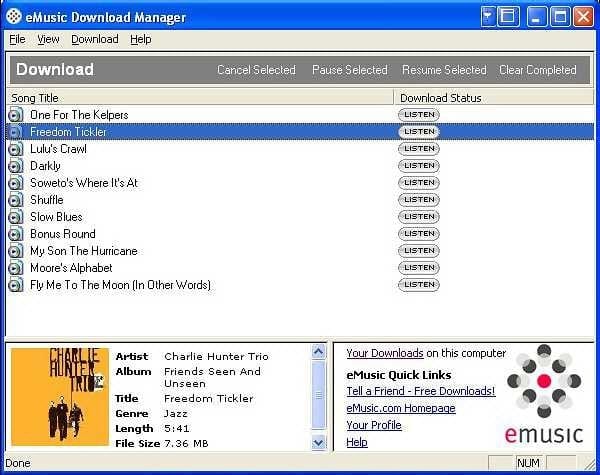Click the track icon beside Darkly

click(x=15, y=166)
